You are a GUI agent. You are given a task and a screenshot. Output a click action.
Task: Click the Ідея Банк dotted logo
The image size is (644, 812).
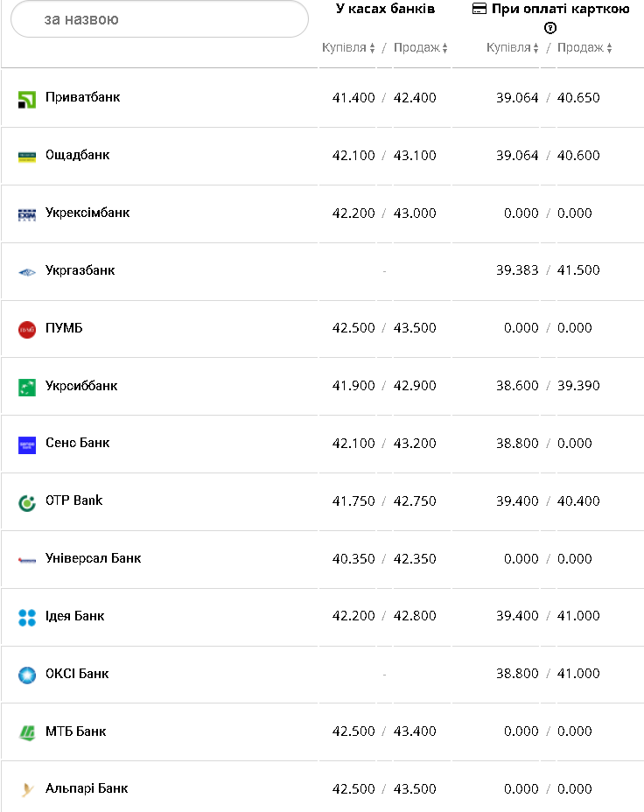point(26,617)
